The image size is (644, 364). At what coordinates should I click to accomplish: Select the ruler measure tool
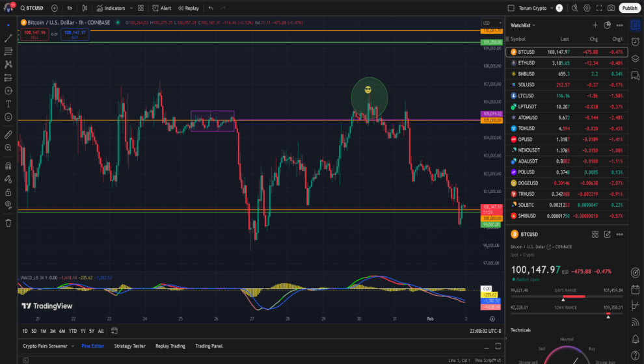coord(8,135)
